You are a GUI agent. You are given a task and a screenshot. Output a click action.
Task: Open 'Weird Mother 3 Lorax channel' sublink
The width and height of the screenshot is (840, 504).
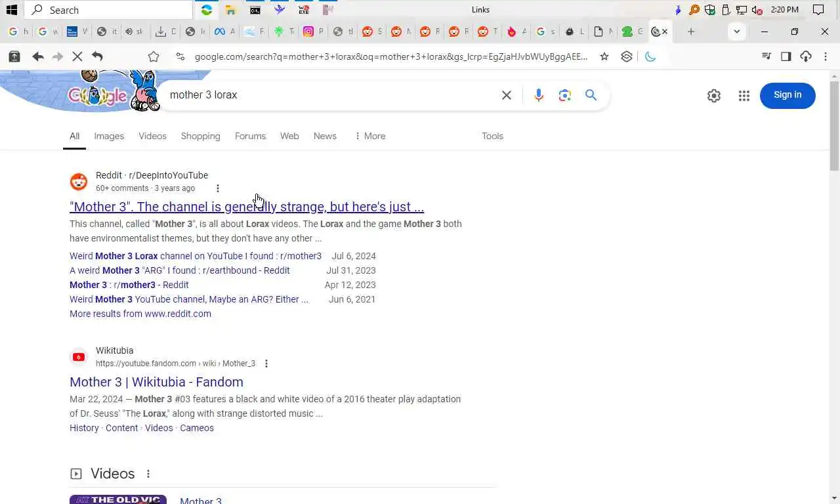(x=196, y=256)
